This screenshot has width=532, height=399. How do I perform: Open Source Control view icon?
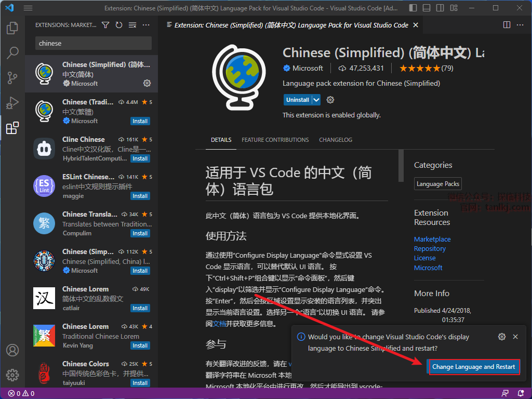12,78
